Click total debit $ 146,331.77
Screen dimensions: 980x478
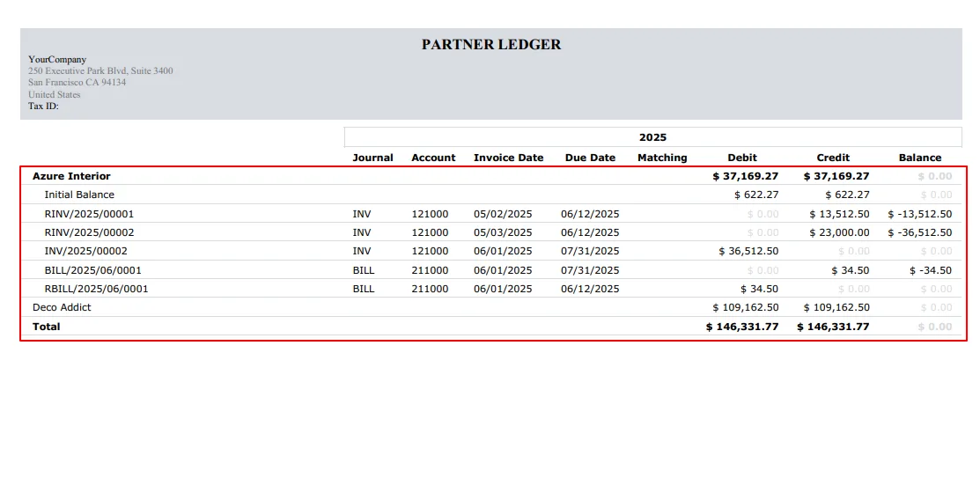[742, 327]
